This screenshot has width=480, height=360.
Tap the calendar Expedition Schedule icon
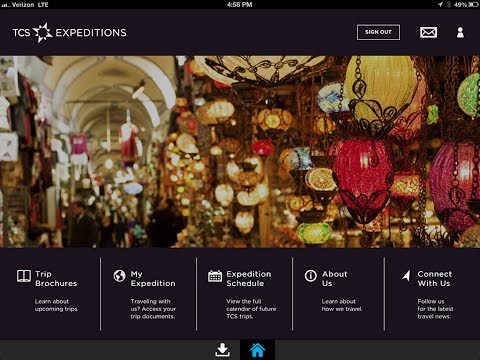pos(215,276)
